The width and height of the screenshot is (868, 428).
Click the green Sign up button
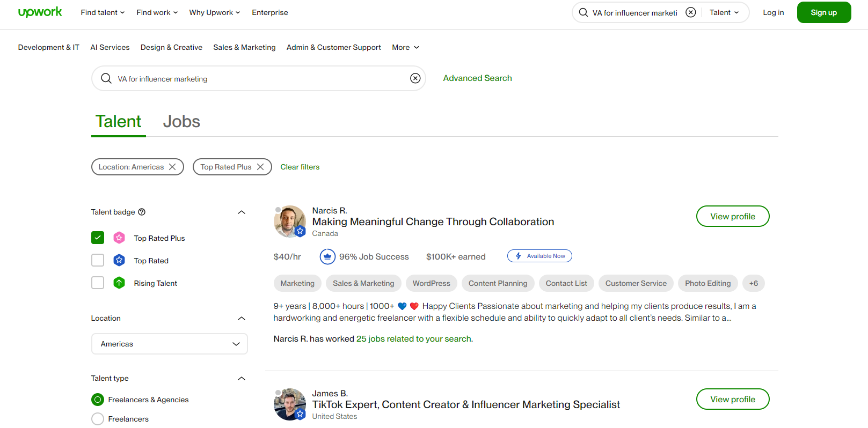click(824, 12)
